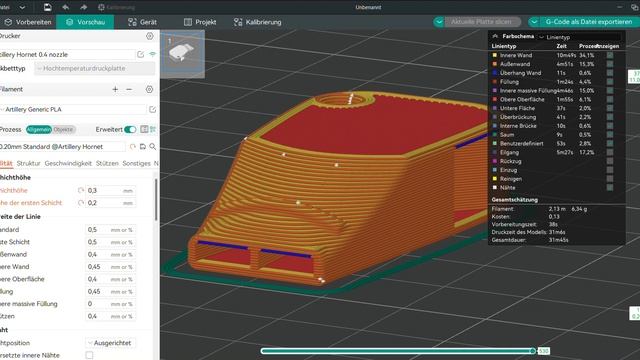Click G-Code als Datei exportieren button
640x360 pixels.
pos(589,22)
